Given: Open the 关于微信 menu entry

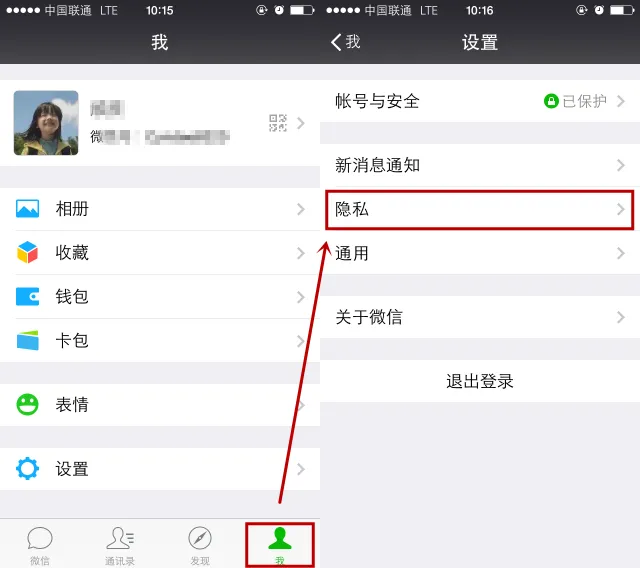Looking at the screenshot, I should [480, 317].
